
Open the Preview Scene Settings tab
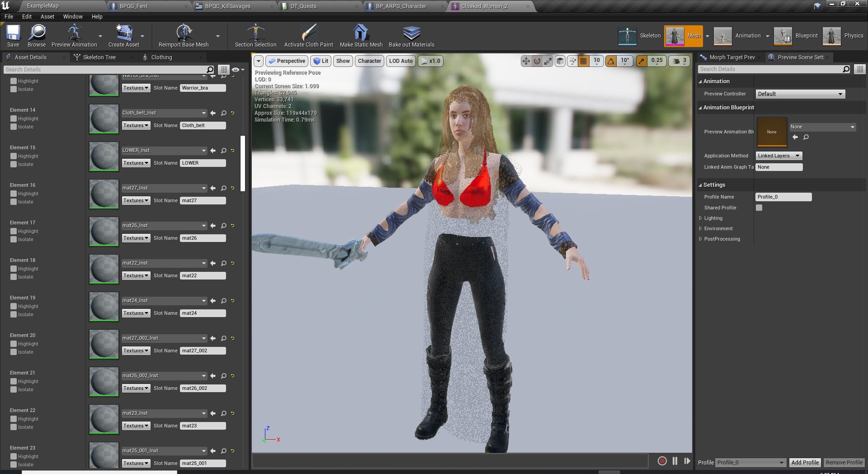tap(800, 57)
